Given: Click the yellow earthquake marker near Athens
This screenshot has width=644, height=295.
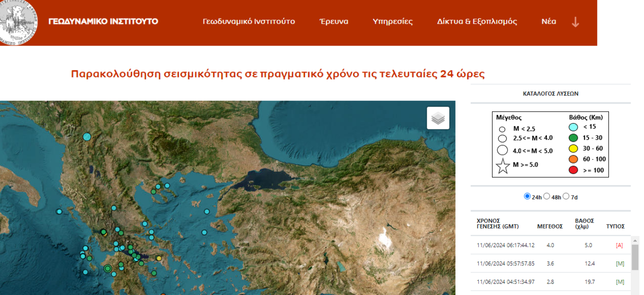Looking at the screenshot, I should click(159, 258).
